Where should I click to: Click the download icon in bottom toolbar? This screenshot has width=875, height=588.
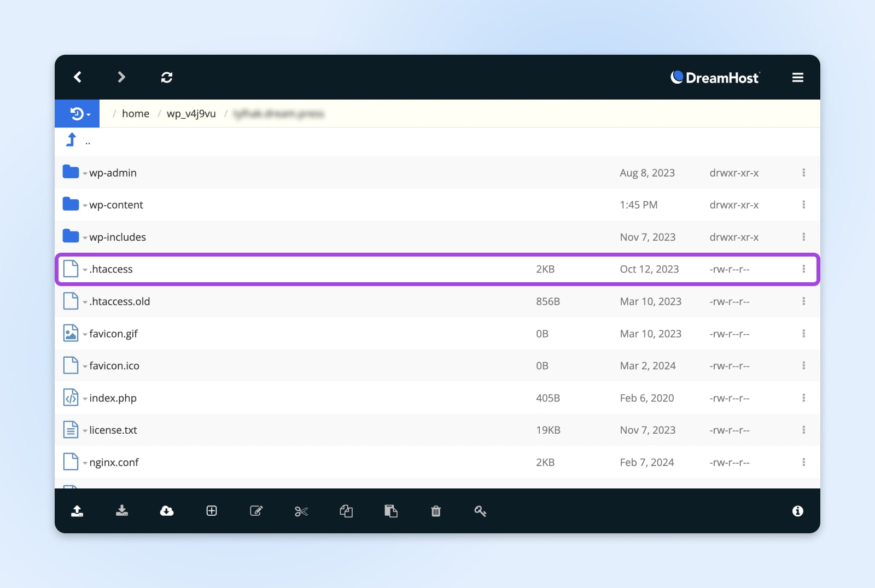(x=122, y=511)
